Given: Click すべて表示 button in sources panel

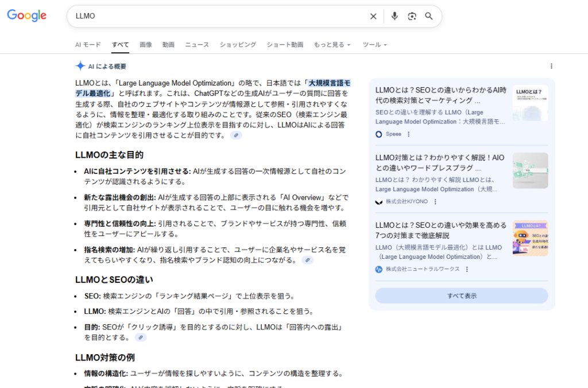Looking at the screenshot, I should 462,296.
